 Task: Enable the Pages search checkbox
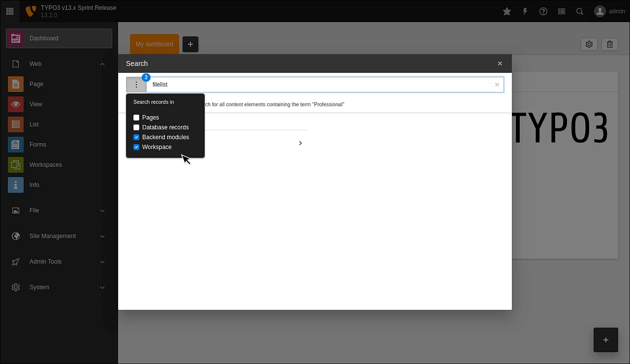136,118
